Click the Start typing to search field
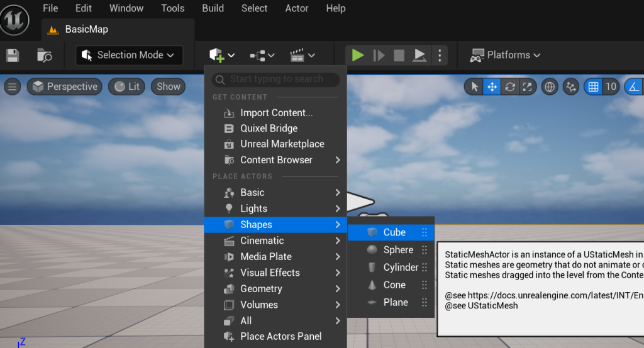 275,79
